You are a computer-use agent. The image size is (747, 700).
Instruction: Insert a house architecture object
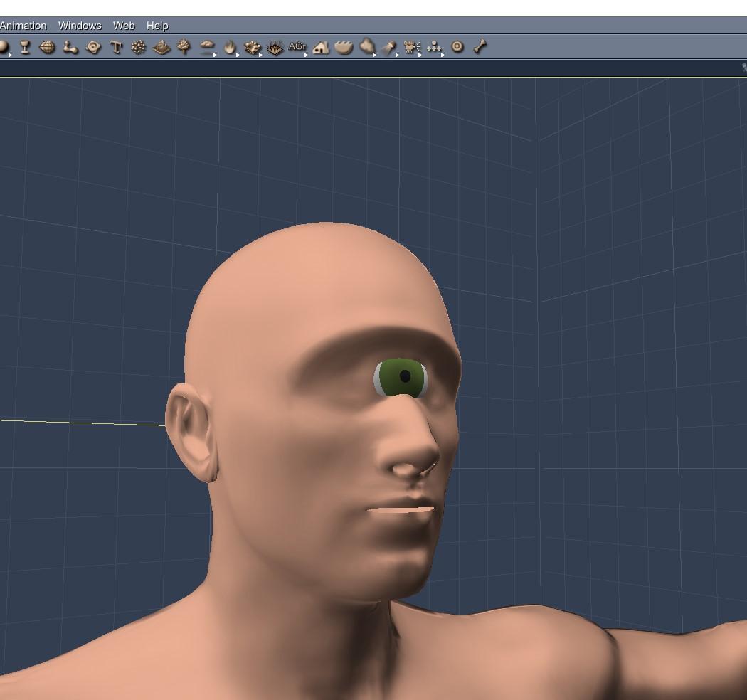pos(321,47)
